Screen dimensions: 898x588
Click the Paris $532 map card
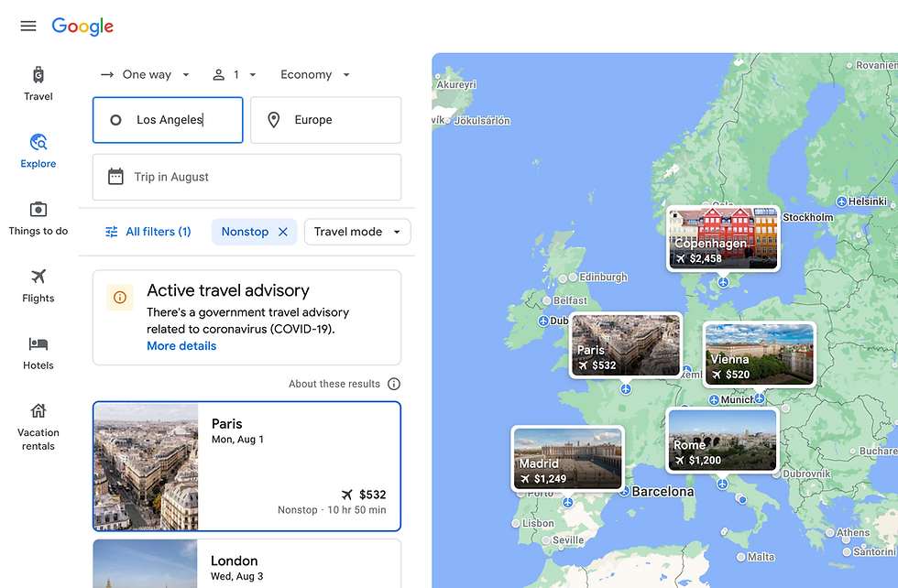625,345
